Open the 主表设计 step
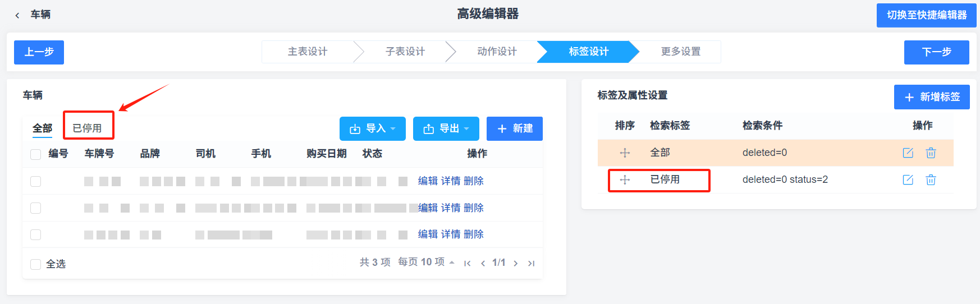The height and width of the screenshot is (304, 980). 308,52
